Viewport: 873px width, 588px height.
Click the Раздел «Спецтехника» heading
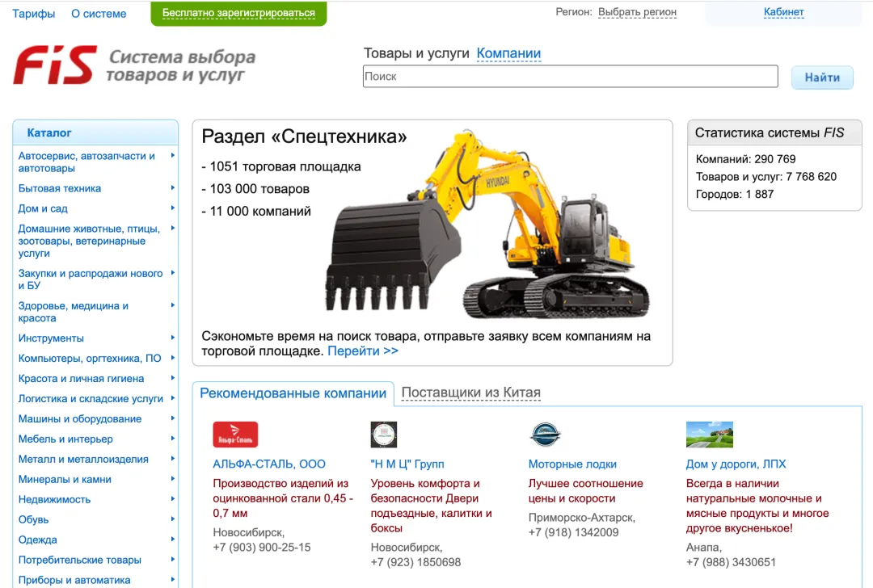pyautogui.click(x=304, y=136)
